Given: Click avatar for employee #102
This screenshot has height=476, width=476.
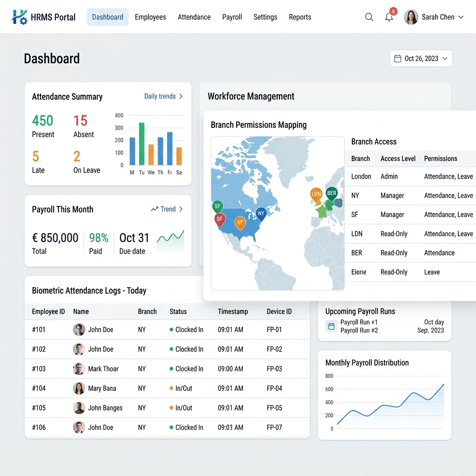Looking at the screenshot, I should tap(79, 349).
